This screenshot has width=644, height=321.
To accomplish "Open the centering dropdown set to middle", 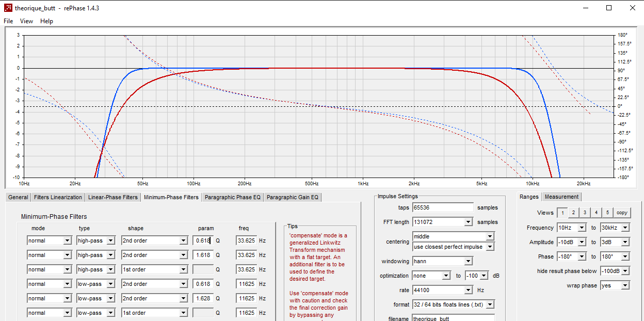I will (454, 236).
